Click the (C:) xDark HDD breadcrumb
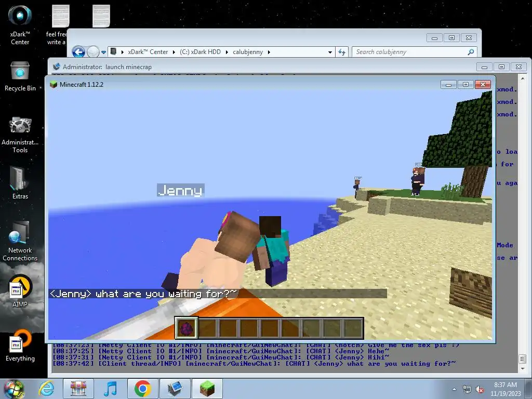 200,52
